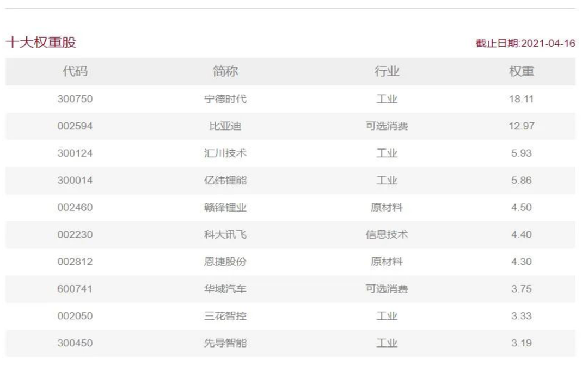The width and height of the screenshot is (588, 372).
Task: Select stock code 300124
Action: coord(75,153)
